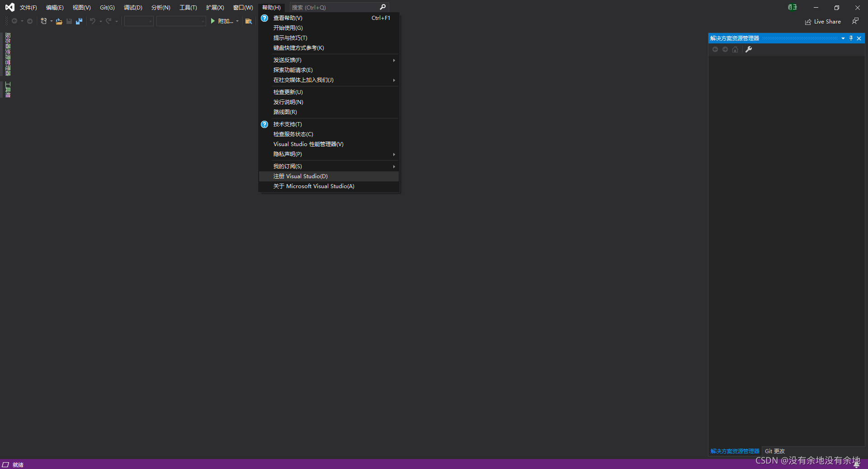Select 路线图(R) menu item
This screenshot has height=469, width=868.
coord(329,112)
